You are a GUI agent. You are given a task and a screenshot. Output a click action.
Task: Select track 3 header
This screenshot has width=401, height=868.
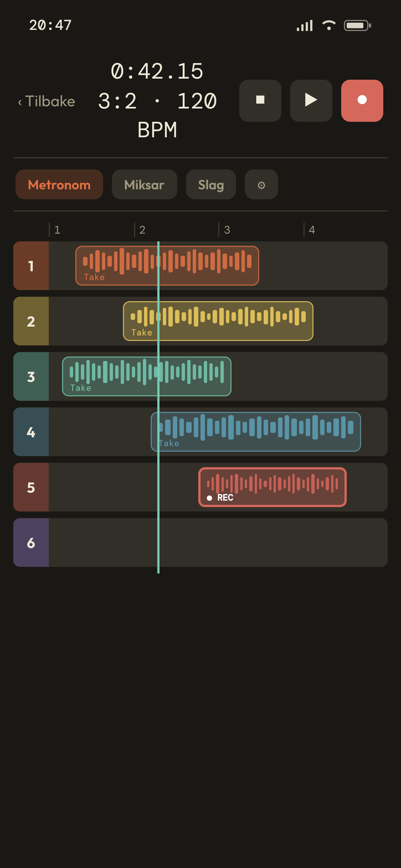pos(31,376)
